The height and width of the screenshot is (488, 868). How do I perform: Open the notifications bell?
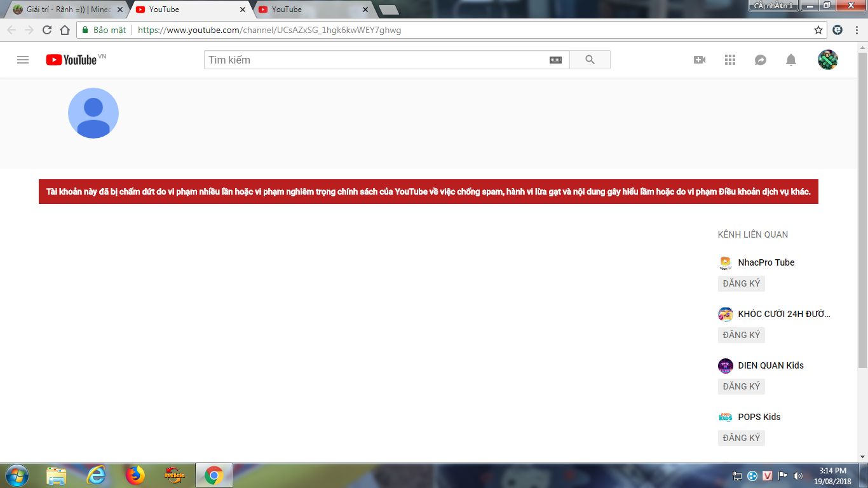click(x=791, y=60)
